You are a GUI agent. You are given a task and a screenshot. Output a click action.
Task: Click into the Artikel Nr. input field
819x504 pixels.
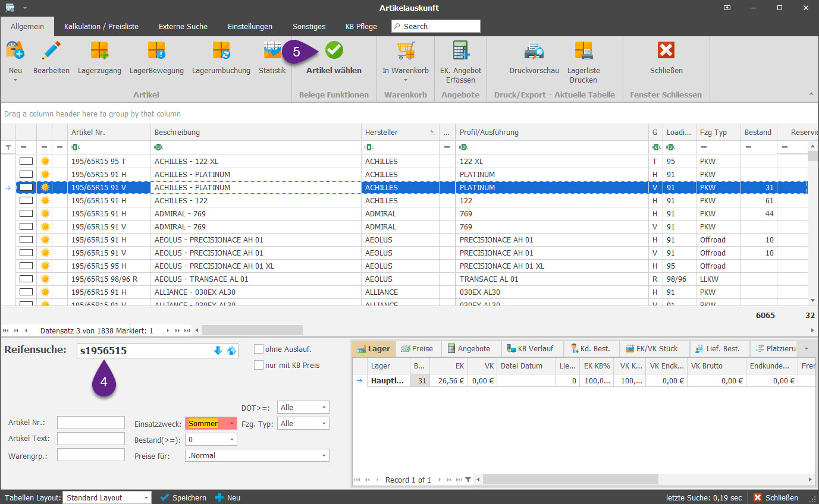90,423
